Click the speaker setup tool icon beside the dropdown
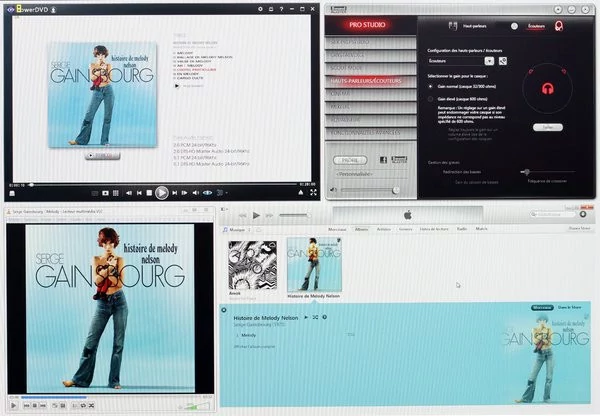 (503, 61)
